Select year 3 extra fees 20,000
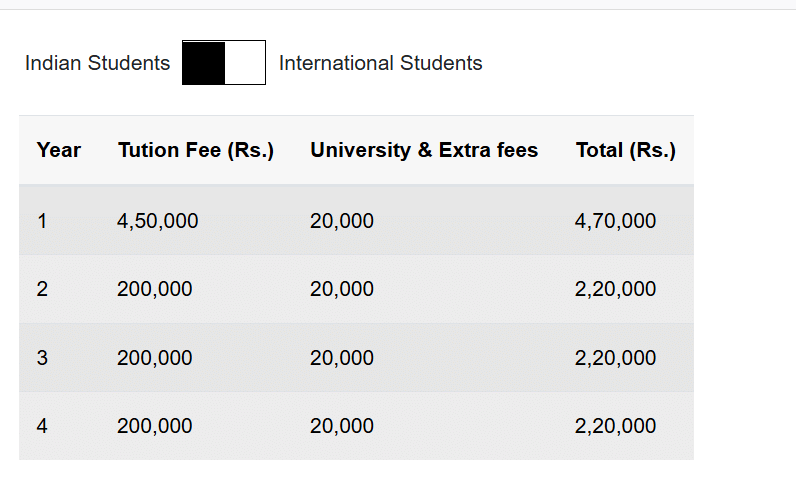The height and width of the screenshot is (496, 796). click(x=341, y=358)
